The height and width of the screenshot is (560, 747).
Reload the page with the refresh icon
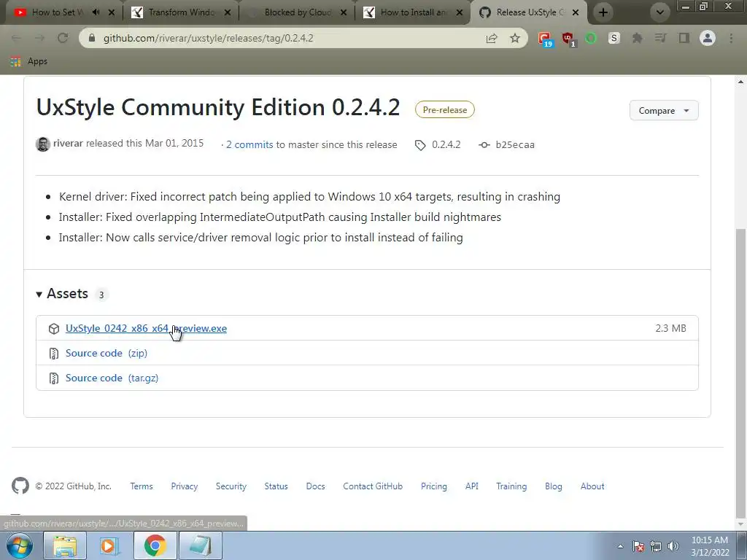63,38
